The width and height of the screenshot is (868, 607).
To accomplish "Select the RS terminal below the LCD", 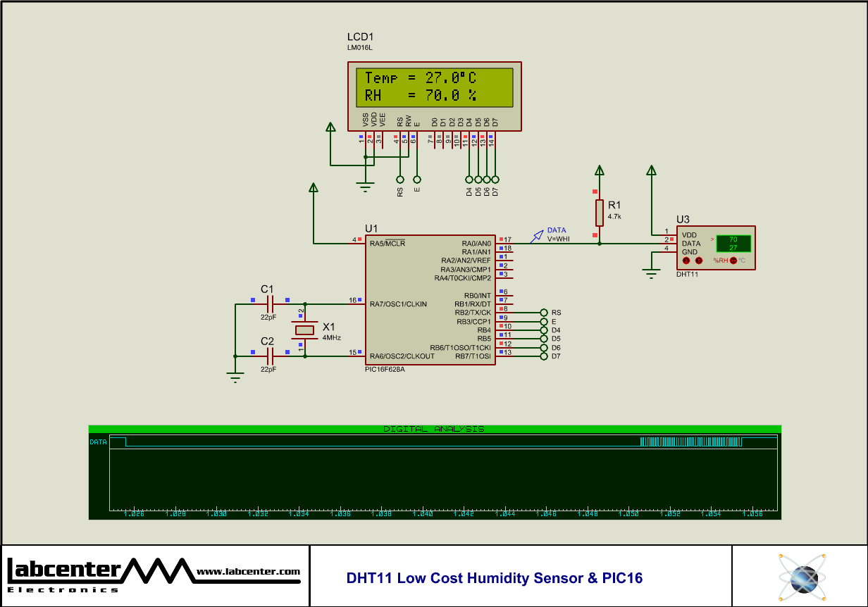I will click(400, 178).
